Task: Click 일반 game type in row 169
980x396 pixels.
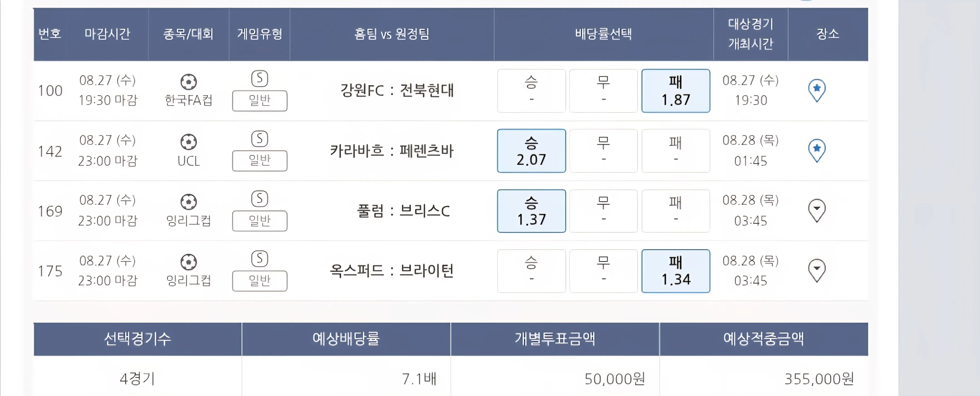Action: point(260,221)
